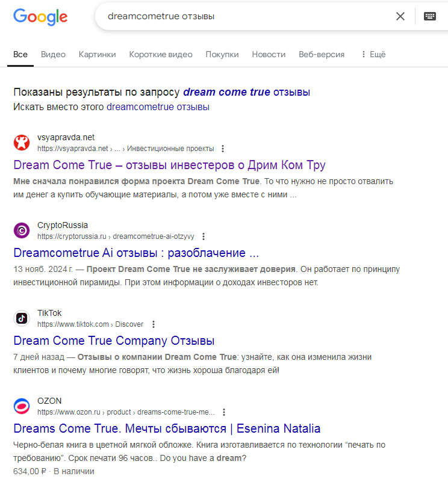Open options menu for CryptoRussia result

(x=204, y=236)
